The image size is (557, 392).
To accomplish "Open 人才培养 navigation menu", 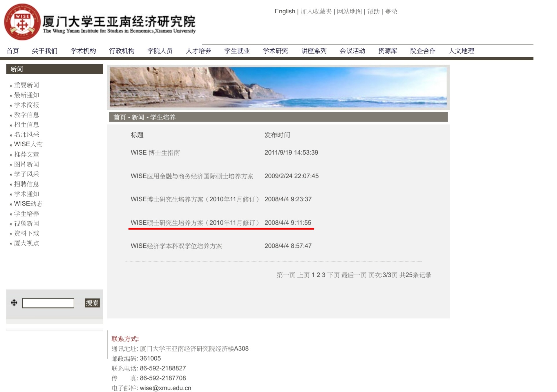I will (x=199, y=51).
